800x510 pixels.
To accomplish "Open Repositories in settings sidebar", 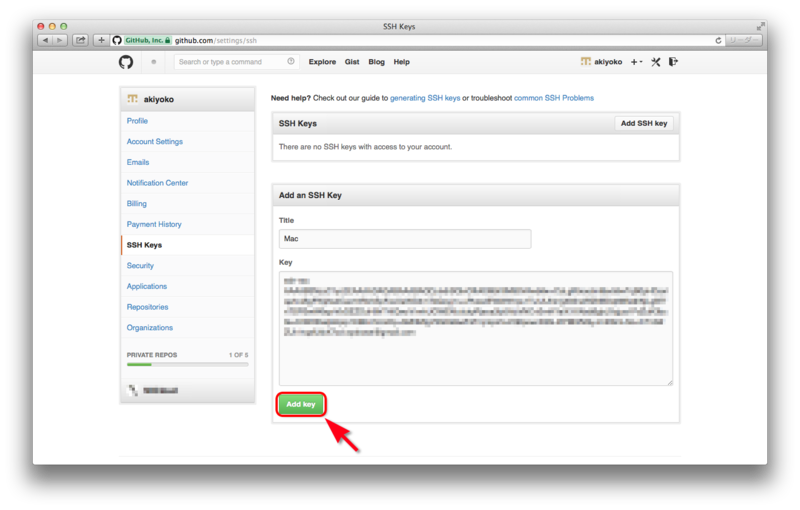I will tap(147, 307).
